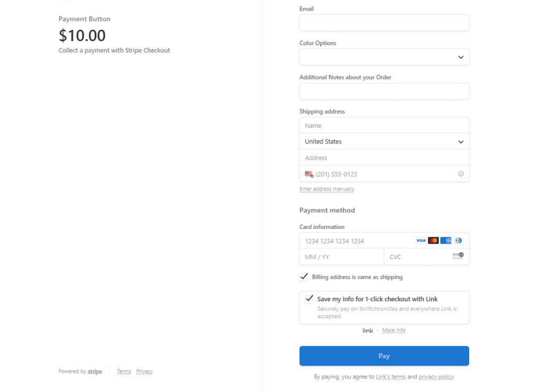Select the Additional Notes text field
544x392 pixels.
click(384, 91)
